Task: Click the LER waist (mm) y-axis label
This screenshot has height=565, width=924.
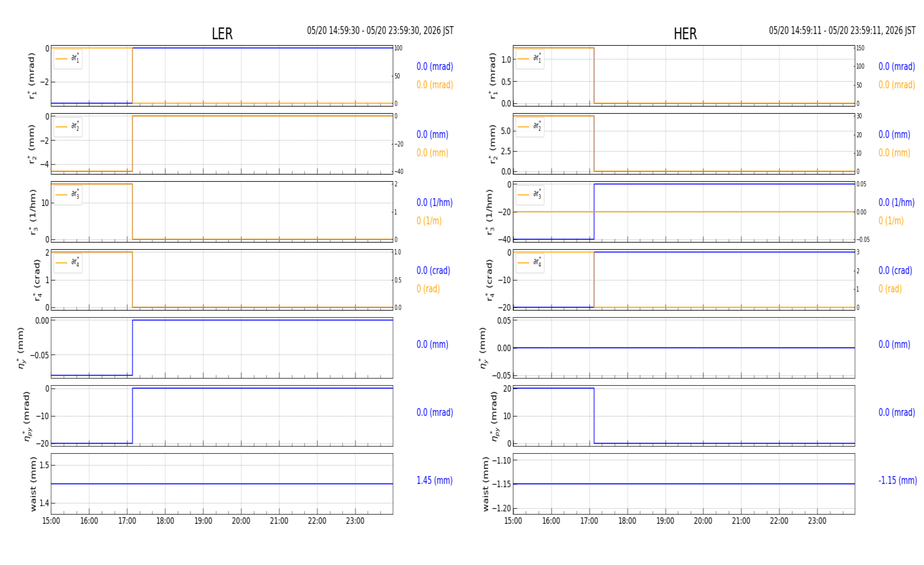Action: 33,484
